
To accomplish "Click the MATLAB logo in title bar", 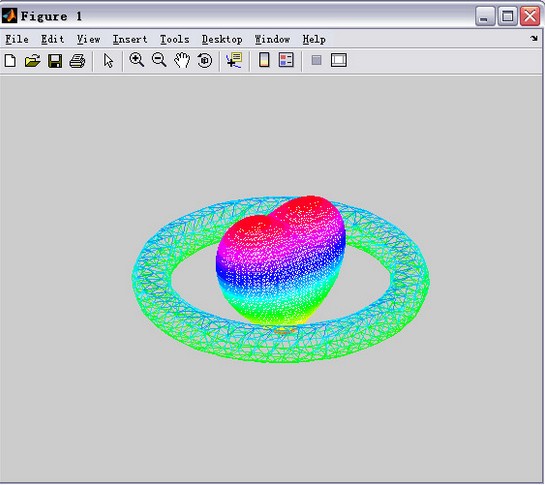I will tap(9, 16).
